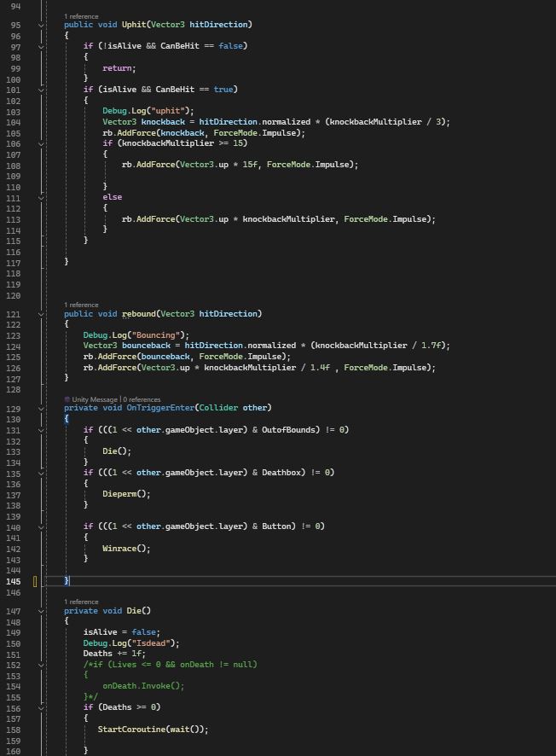Fold the else block at line 111
The image size is (556, 756).
coord(41,197)
